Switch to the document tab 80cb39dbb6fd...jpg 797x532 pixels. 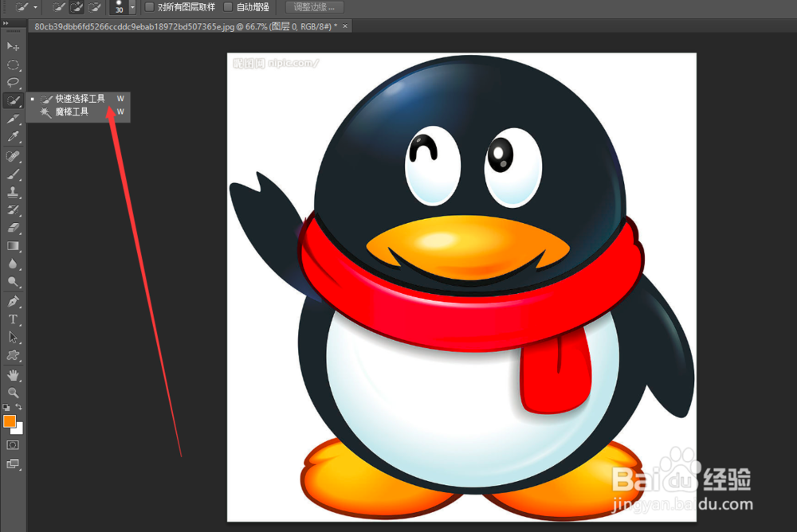pos(186,26)
